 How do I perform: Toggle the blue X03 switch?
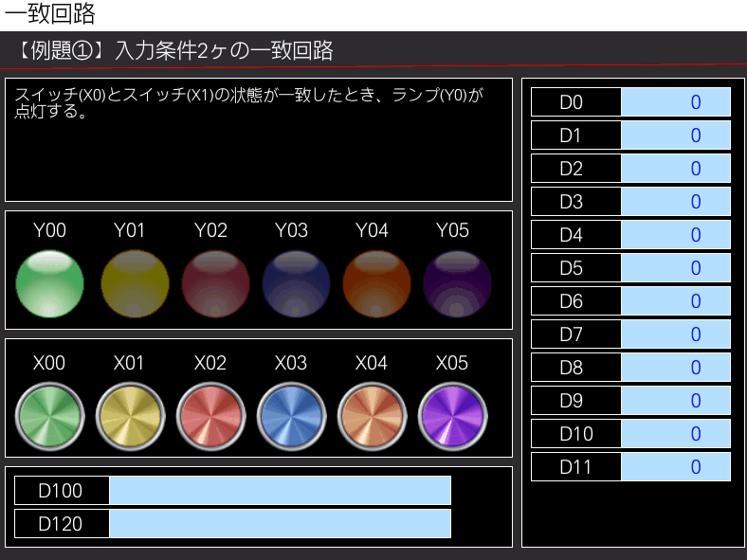click(x=292, y=417)
